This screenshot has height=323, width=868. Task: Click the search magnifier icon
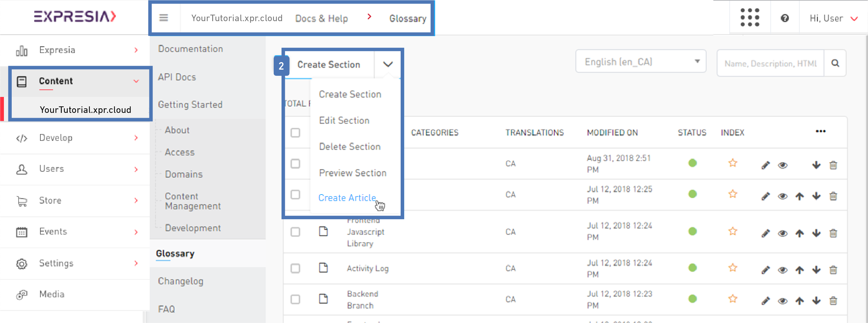tap(835, 63)
